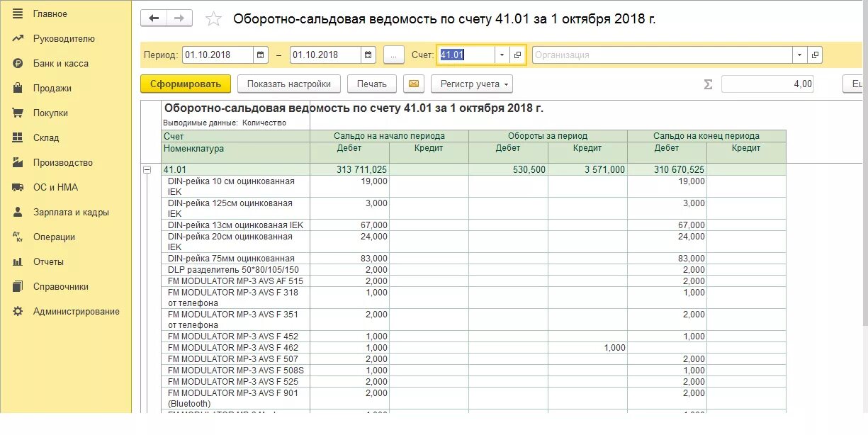Open the Главное section
868x435 pixels.
click(x=50, y=14)
